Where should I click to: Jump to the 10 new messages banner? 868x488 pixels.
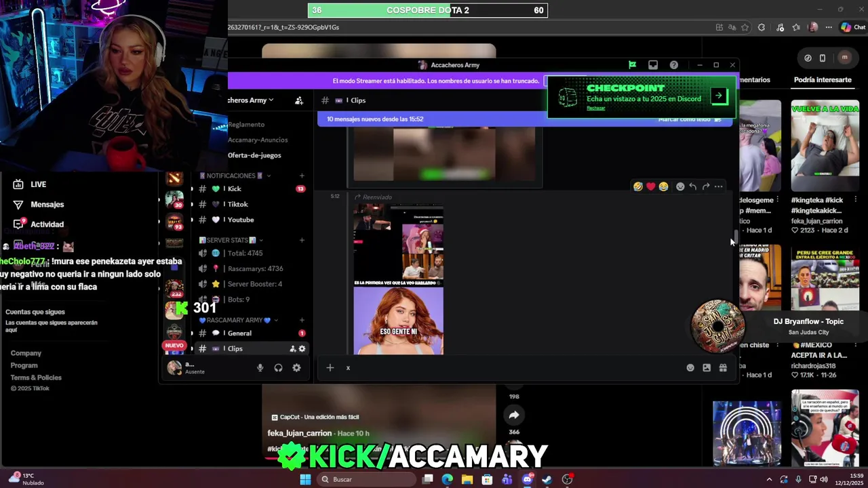point(375,119)
